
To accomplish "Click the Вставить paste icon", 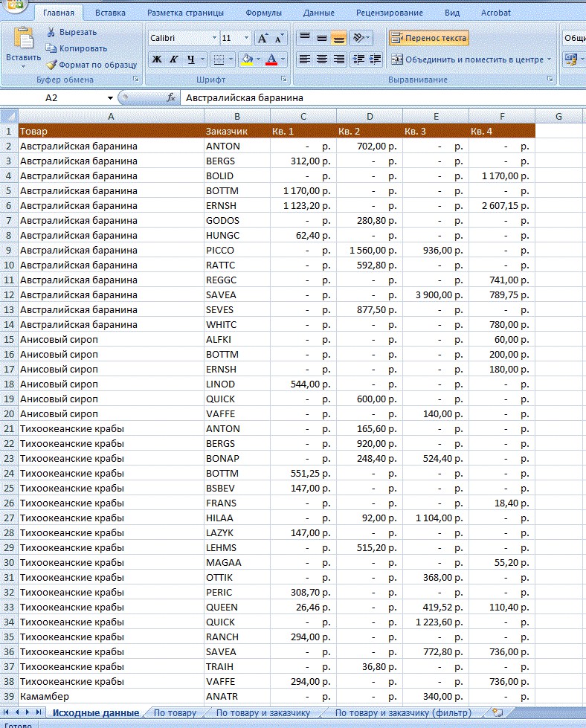I will pyautogui.click(x=23, y=38).
